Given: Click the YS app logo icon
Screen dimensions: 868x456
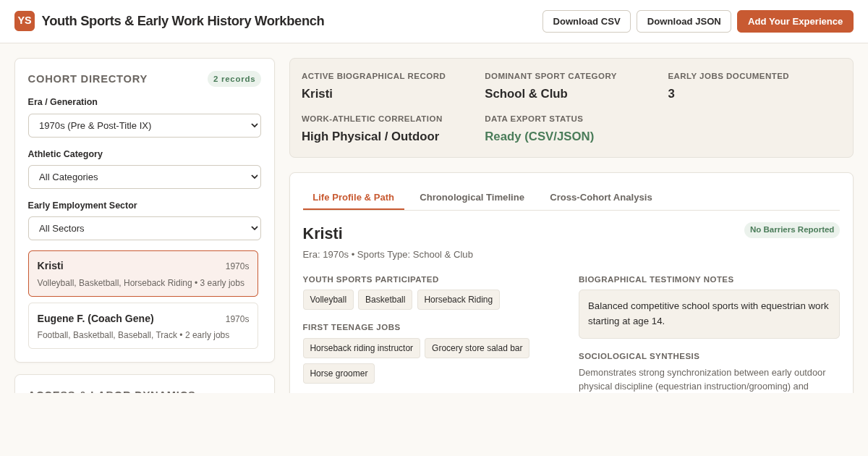Looking at the screenshot, I should click(25, 21).
